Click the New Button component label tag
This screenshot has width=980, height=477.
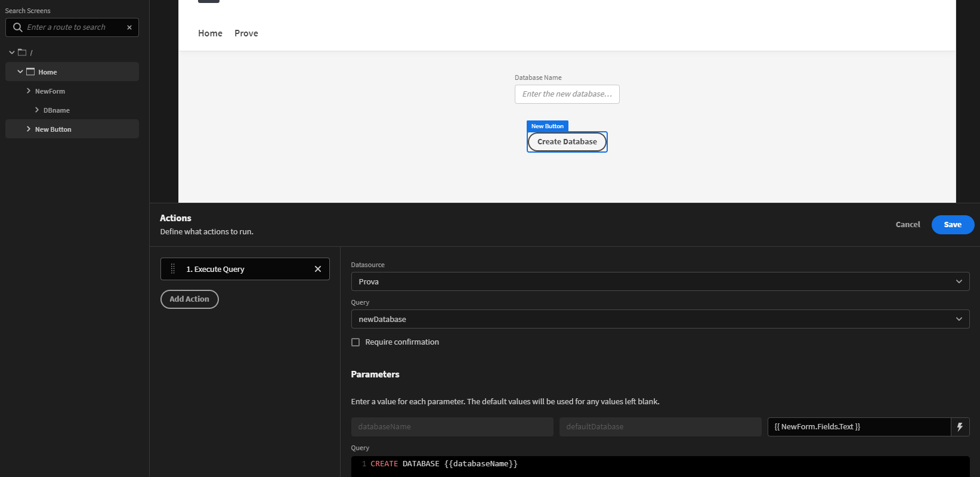548,126
